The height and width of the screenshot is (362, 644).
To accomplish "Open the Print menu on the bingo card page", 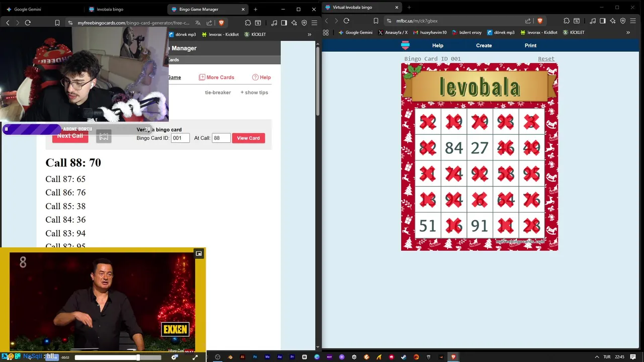I will [x=530, y=45].
